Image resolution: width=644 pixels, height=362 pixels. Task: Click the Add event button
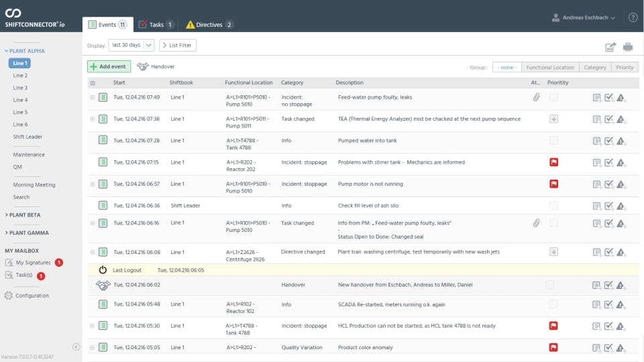tap(109, 66)
